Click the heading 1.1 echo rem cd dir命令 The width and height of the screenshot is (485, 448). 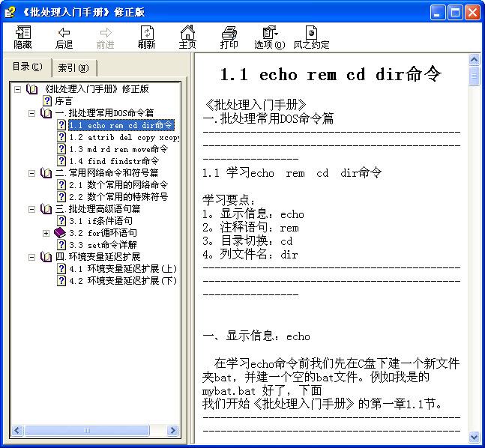click(x=331, y=74)
